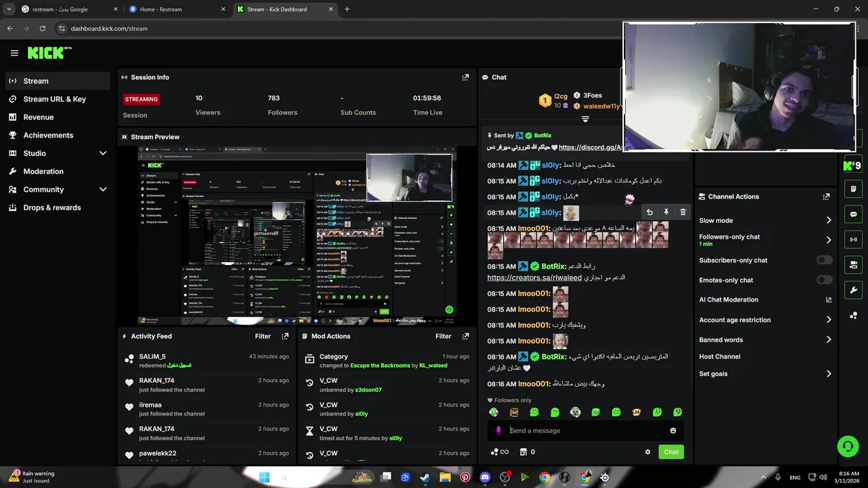Pin the highlighted sl0ly chat message
The image size is (868, 488).
pos(666,212)
